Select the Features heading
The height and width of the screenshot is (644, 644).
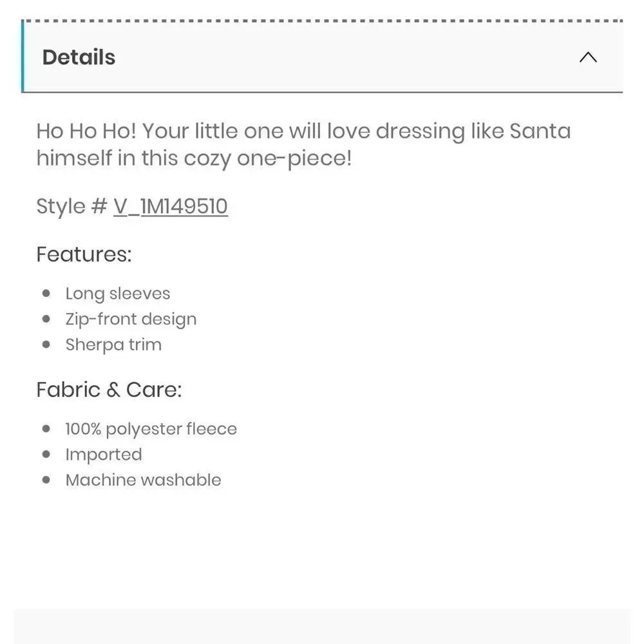[x=84, y=254]
